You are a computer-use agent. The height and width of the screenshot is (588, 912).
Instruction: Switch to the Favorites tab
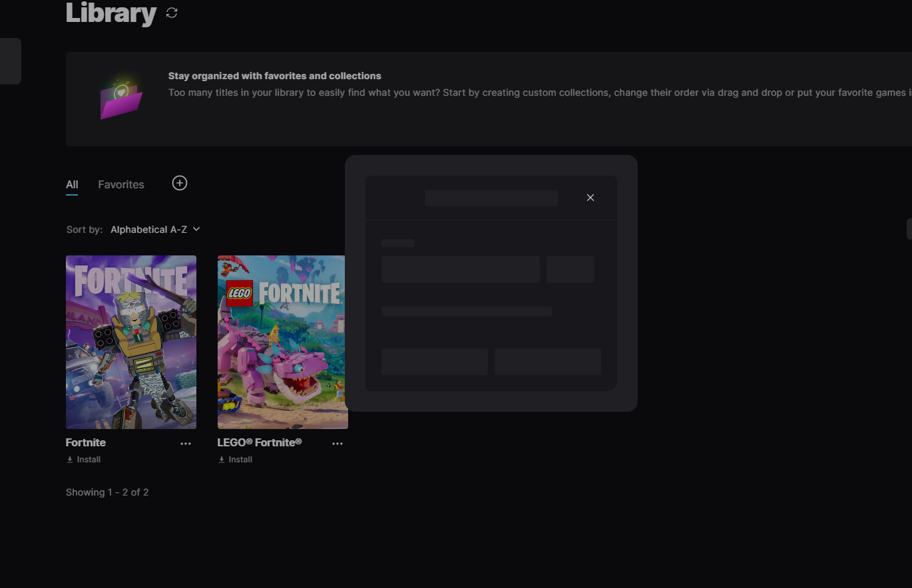pyautogui.click(x=121, y=184)
